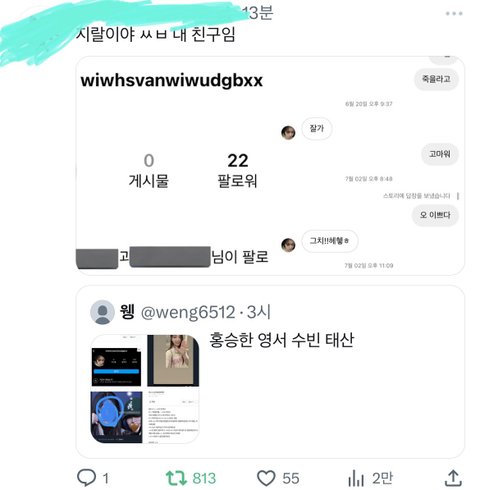Viewport: 480px width, 490px height.
Task: Open the @weng6512 handle link
Action: (x=188, y=312)
